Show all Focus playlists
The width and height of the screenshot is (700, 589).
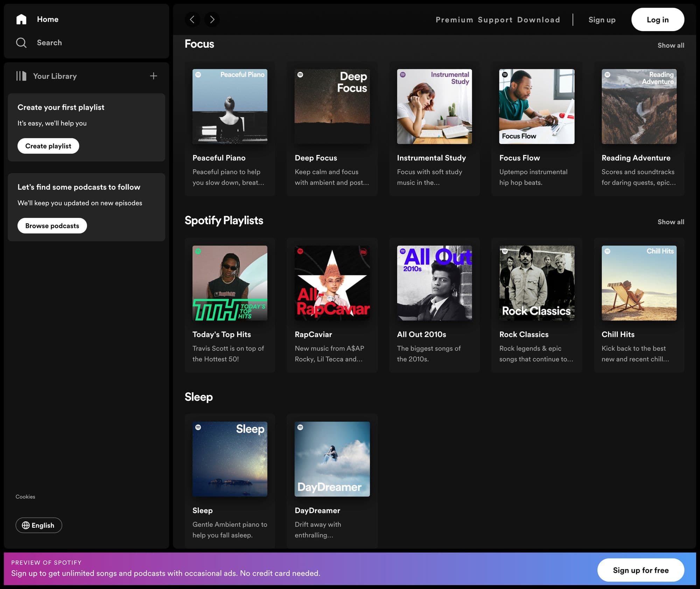tap(671, 45)
